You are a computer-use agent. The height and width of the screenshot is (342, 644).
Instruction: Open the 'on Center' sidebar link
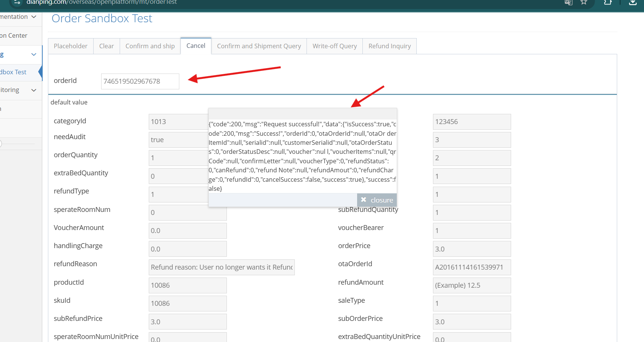[x=14, y=35]
